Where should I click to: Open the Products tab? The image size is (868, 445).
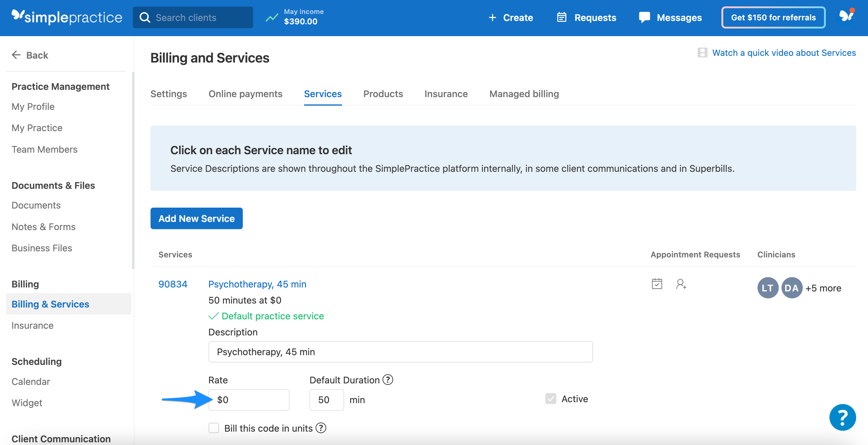(x=383, y=94)
